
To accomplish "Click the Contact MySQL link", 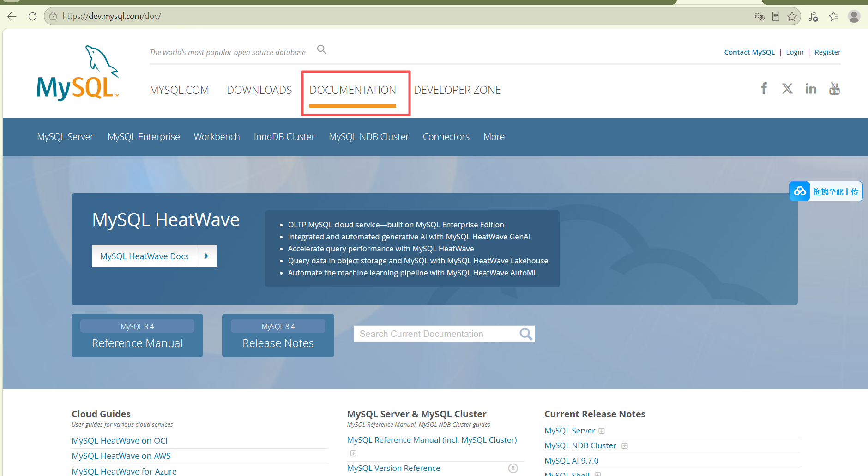I will [749, 52].
